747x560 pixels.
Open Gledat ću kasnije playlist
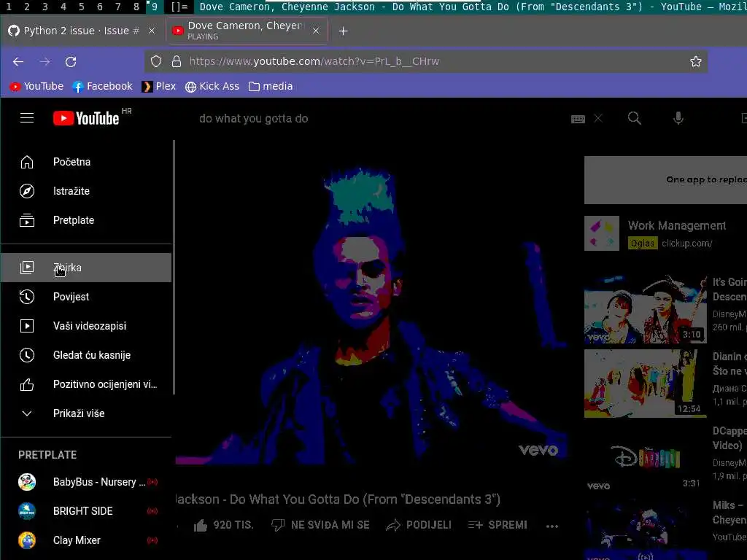click(86, 355)
